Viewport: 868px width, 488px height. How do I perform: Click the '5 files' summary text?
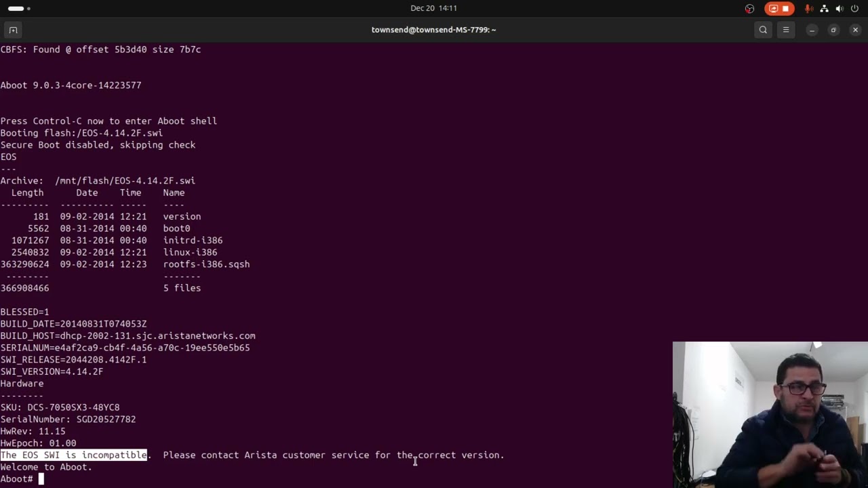(x=182, y=288)
